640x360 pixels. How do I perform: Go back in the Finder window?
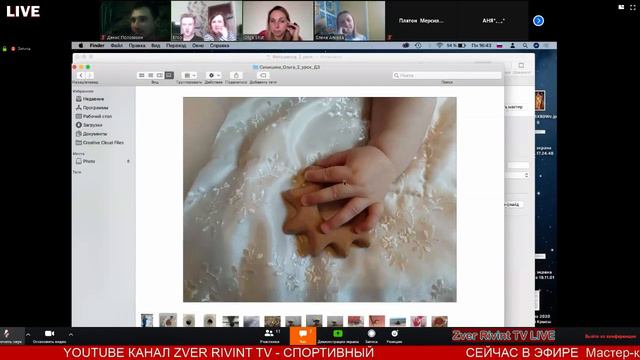click(81, 76)
